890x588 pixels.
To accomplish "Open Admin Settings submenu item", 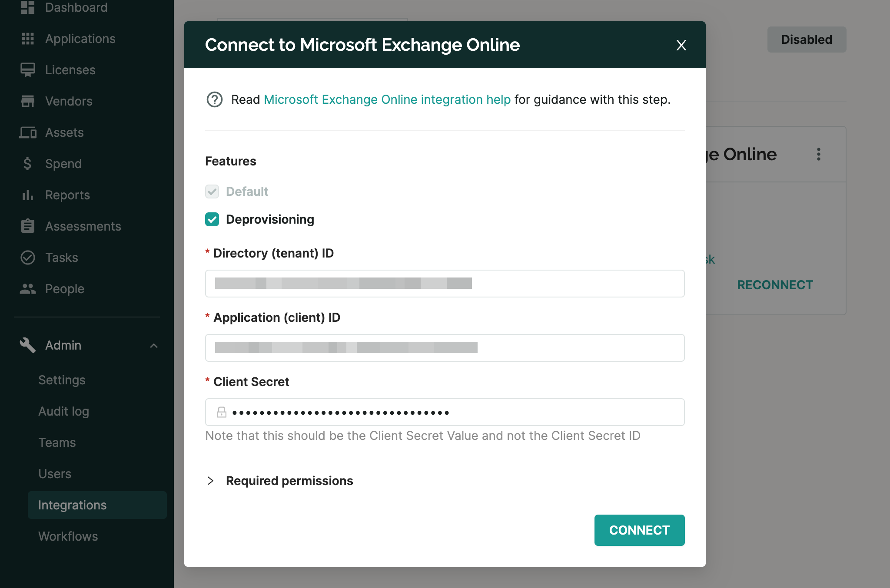I will click(62, 380).
